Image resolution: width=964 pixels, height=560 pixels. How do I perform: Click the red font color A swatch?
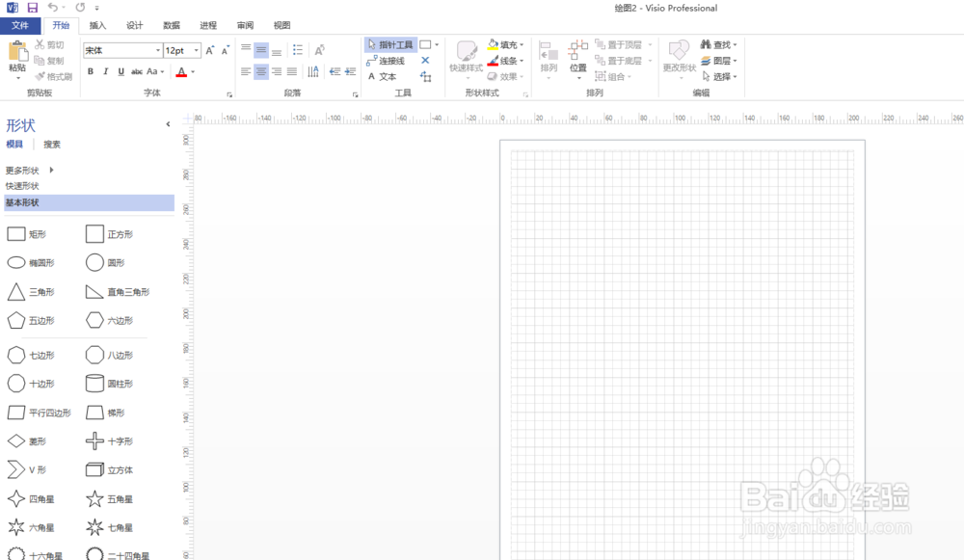click(181, 72)
